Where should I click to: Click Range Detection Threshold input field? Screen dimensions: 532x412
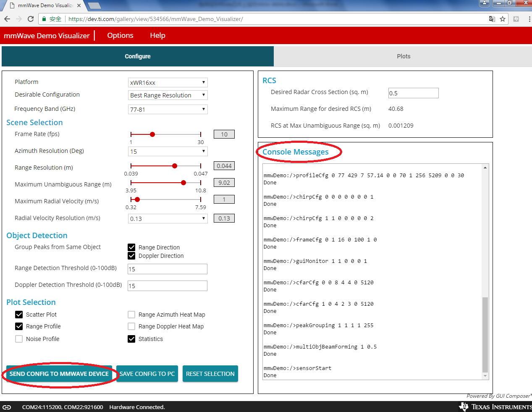click(x=168, y=269)
